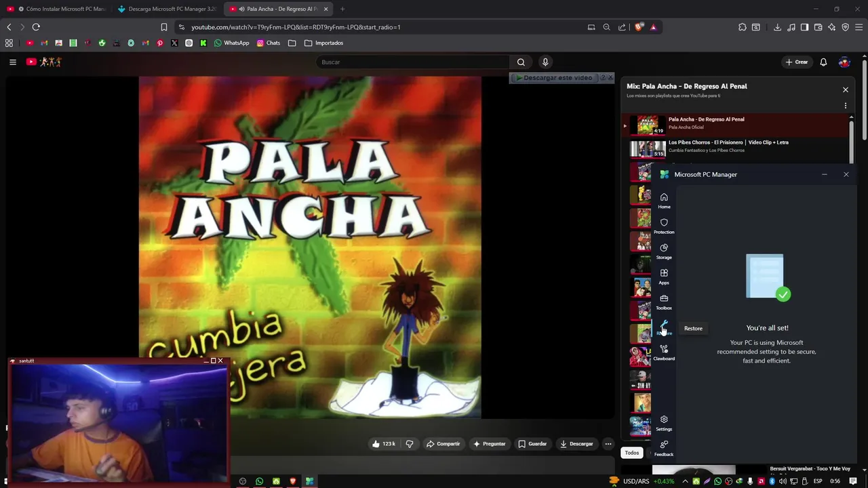Open Clipboard in PC Manager sidebar

point(664,352)
